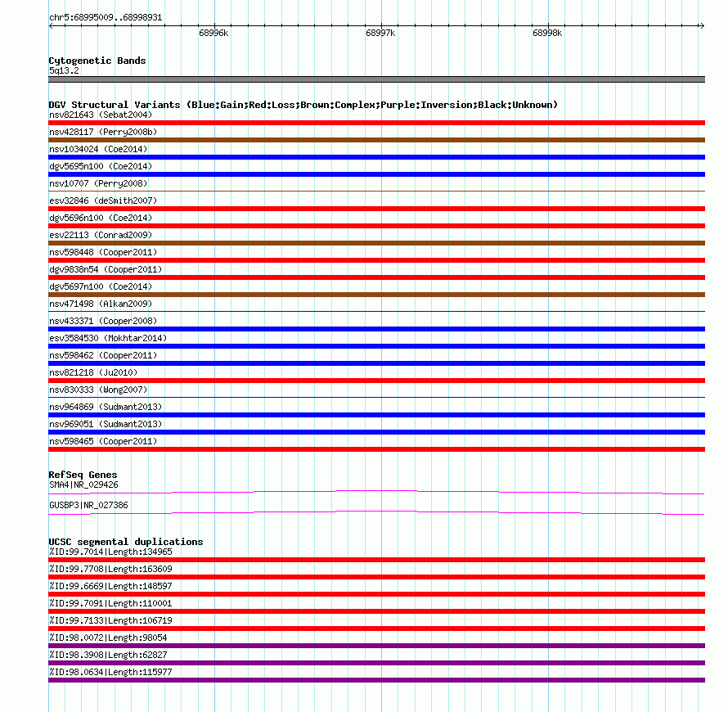Click the blue bar under nsv1034024
The width and height of the screenshot is (728, 712).
pyautogui.click(x=376, y=157)
